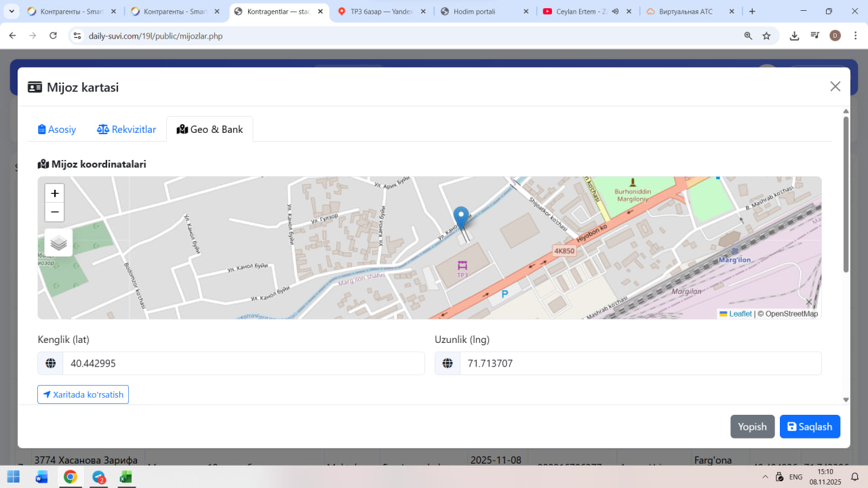The height and width of the screenshot is (488, 868).
Task: Open the media controls icon in the toolbar
Action: pos(815,36)
